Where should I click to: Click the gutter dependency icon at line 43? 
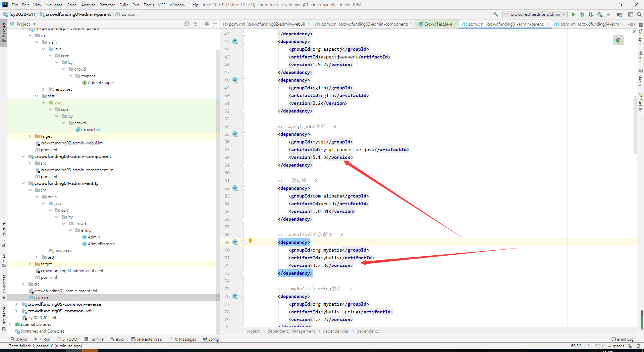click(235, 41)
